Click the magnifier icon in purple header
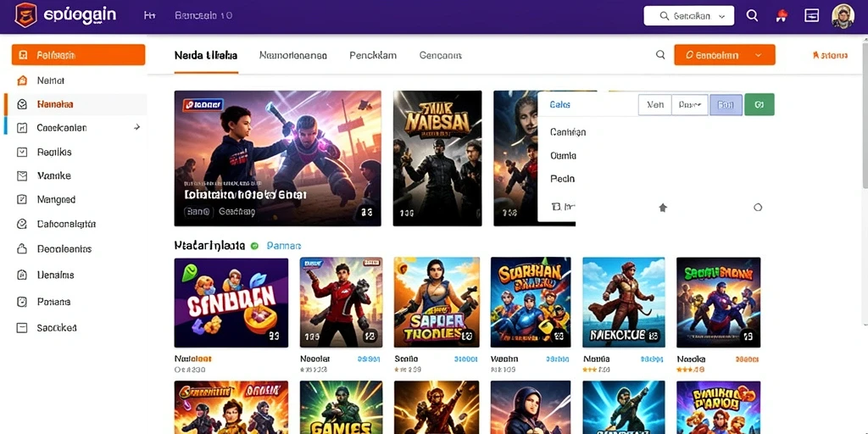 [752, 15]
